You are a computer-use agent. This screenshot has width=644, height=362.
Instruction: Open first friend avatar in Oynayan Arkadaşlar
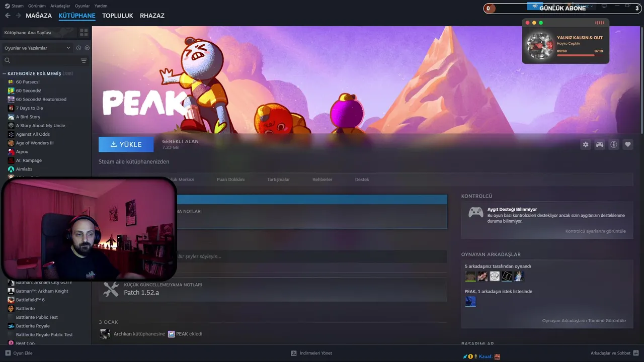pyautogui.click(x=470, y=276)
